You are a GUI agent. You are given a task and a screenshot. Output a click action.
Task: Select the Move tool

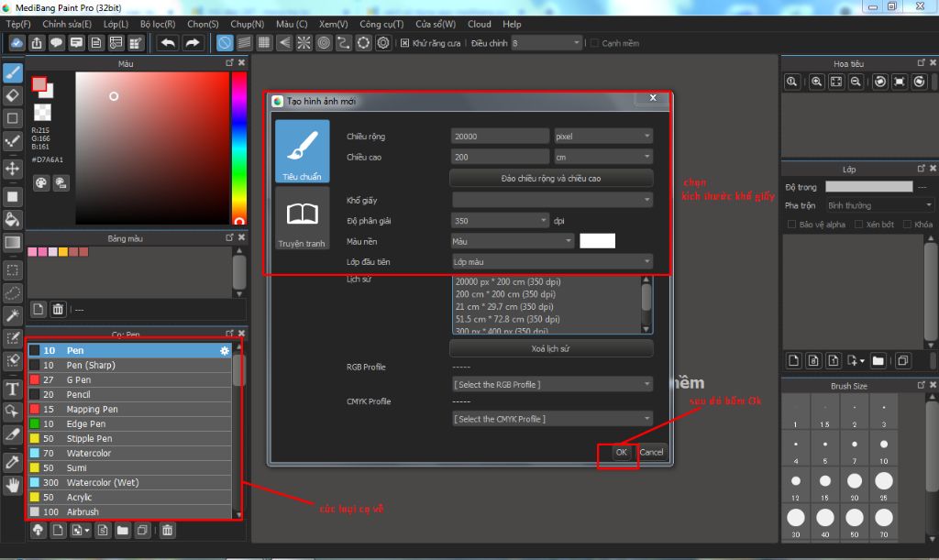pos(13,168)
